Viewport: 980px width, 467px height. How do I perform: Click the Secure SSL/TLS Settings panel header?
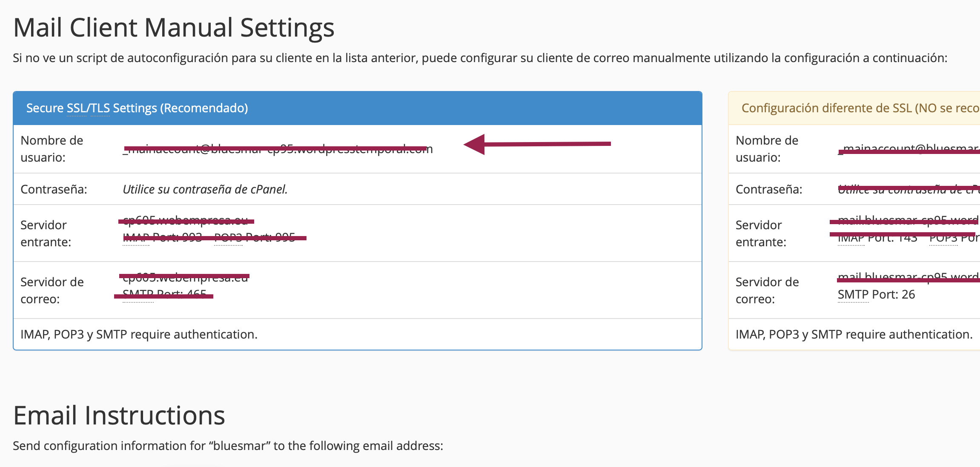pos(358,108)
